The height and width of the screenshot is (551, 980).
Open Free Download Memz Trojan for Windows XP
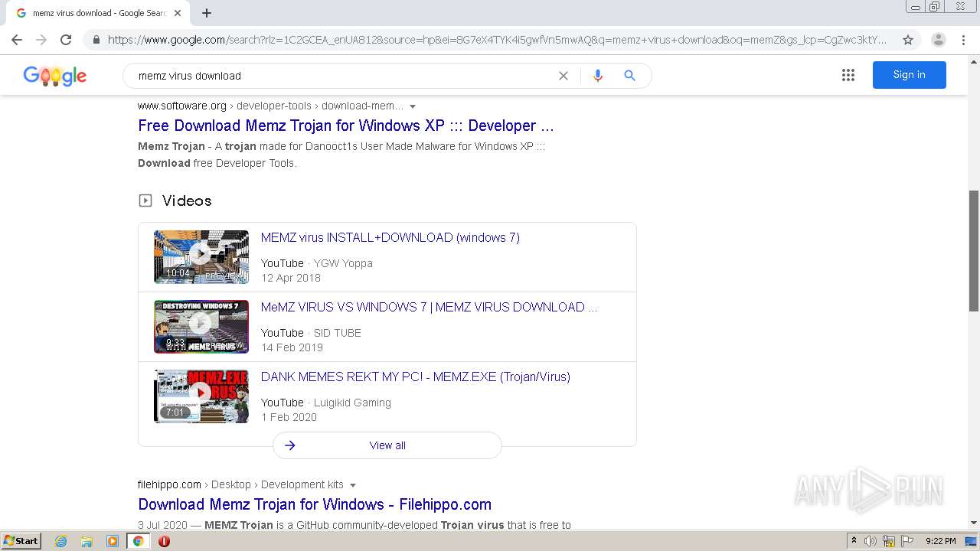click(x=345, y=126)
